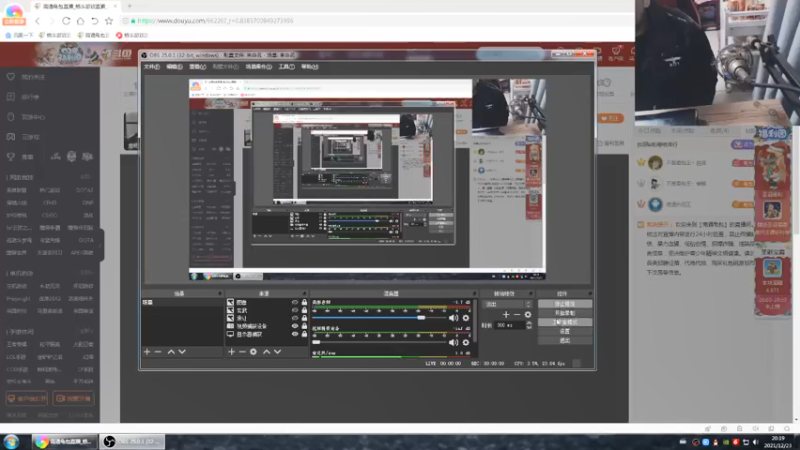
Task: Toggle visibility of the video capture device source
Action: point(295,326)
